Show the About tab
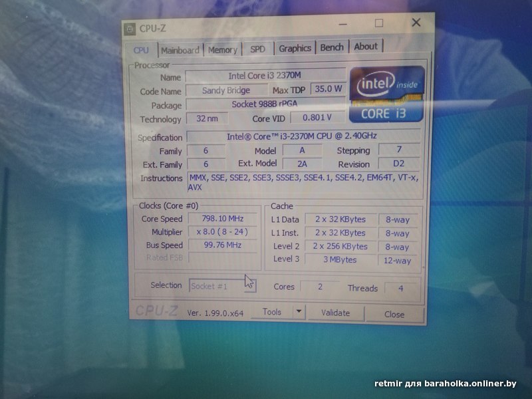This screenshot has height=399, width=532. point(366,47)
